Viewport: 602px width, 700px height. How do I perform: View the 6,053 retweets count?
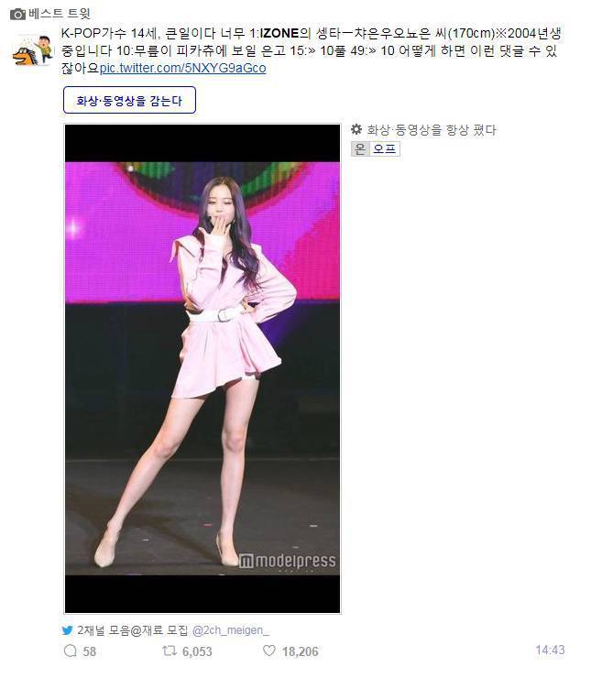tap(197, 651)
